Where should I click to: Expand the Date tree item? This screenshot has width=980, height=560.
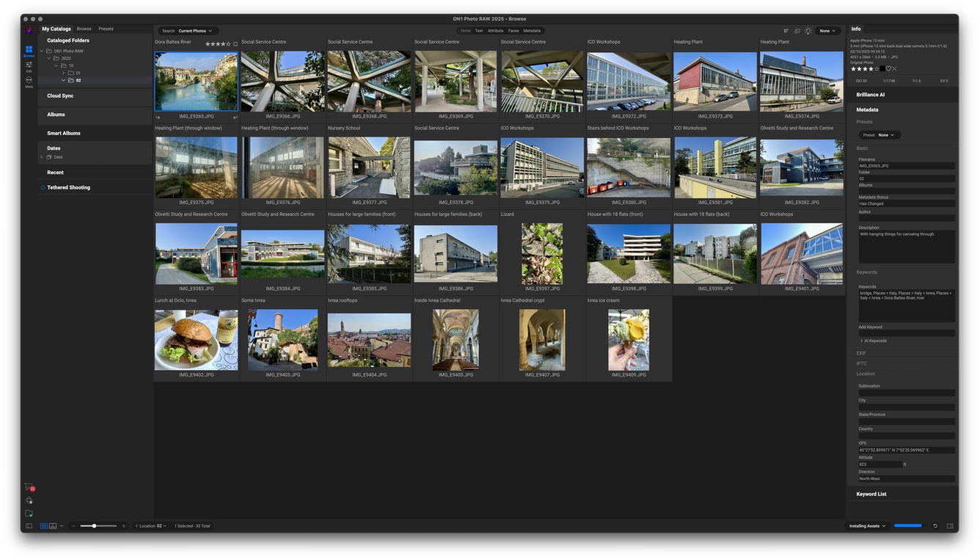(42, 157)
